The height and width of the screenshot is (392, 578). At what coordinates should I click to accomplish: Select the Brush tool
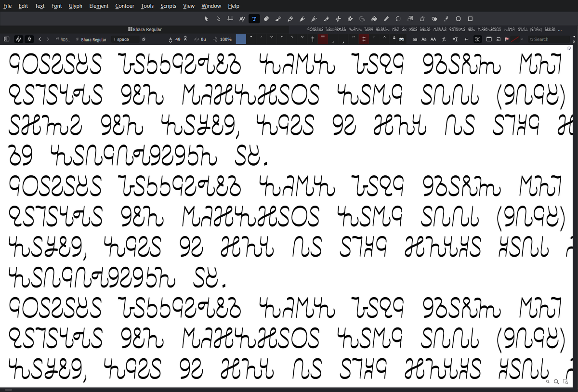click(x=278, y=19)
